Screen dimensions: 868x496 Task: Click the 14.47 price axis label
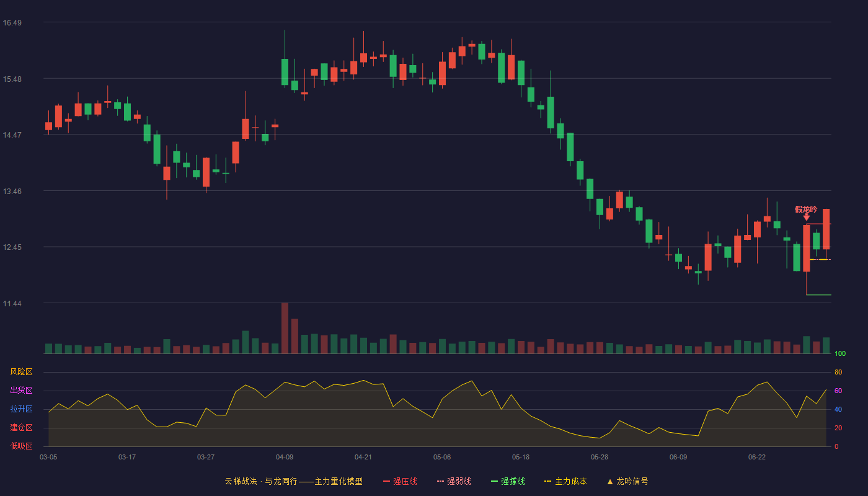click(12, 135)
